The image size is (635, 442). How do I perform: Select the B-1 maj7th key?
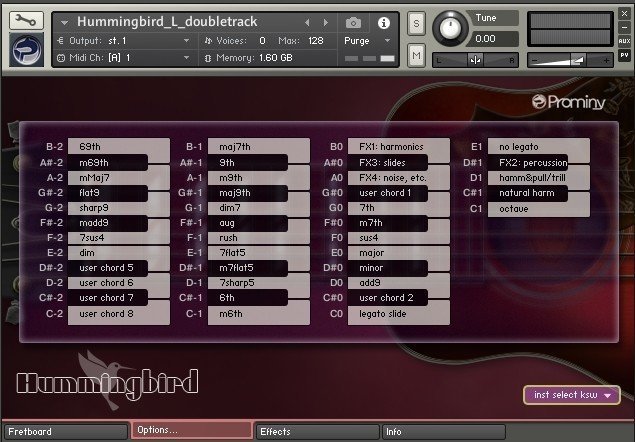pos(259,147)
